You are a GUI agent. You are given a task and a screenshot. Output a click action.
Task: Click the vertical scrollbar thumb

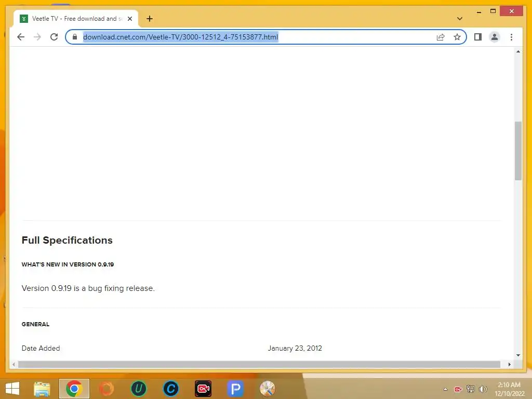click(518, 151)
